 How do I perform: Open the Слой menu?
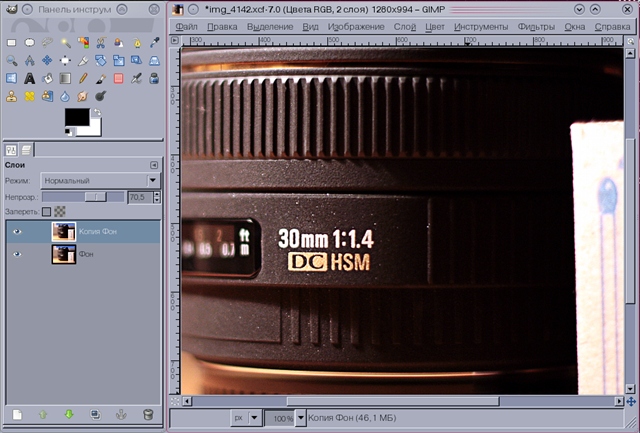(405, 26)
